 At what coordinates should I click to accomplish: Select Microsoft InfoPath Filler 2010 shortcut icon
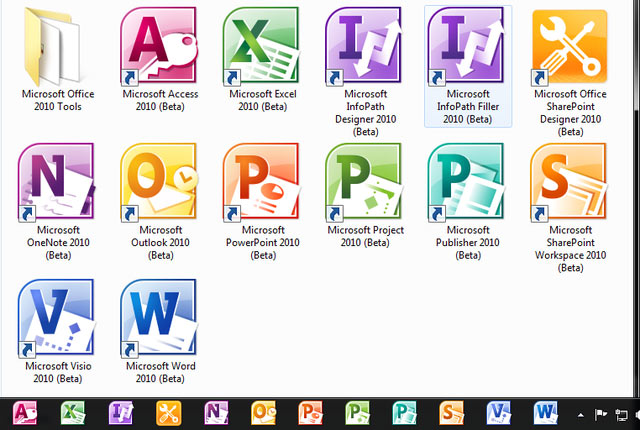point(467,46)
